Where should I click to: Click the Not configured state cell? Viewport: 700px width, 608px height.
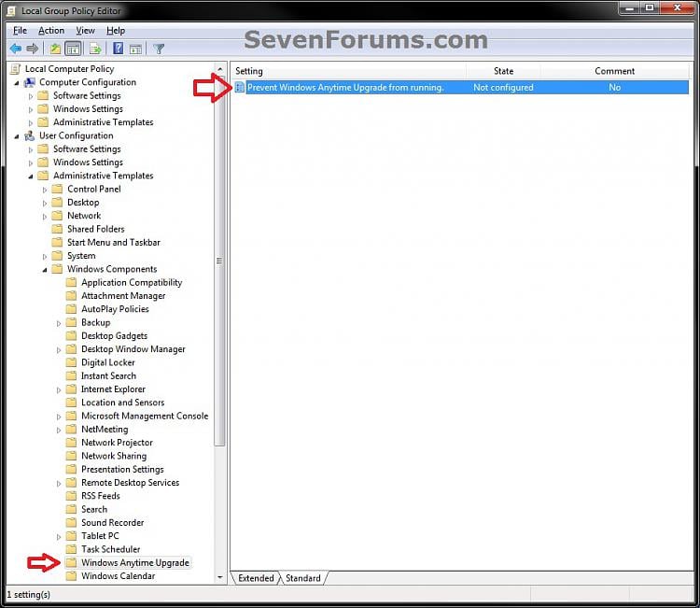click(x=503, y=87)
